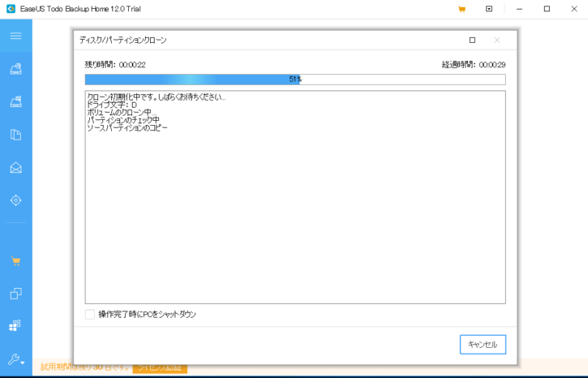Click the キャンセル button
Screen dimensions: 588x378
click(483, 345)
